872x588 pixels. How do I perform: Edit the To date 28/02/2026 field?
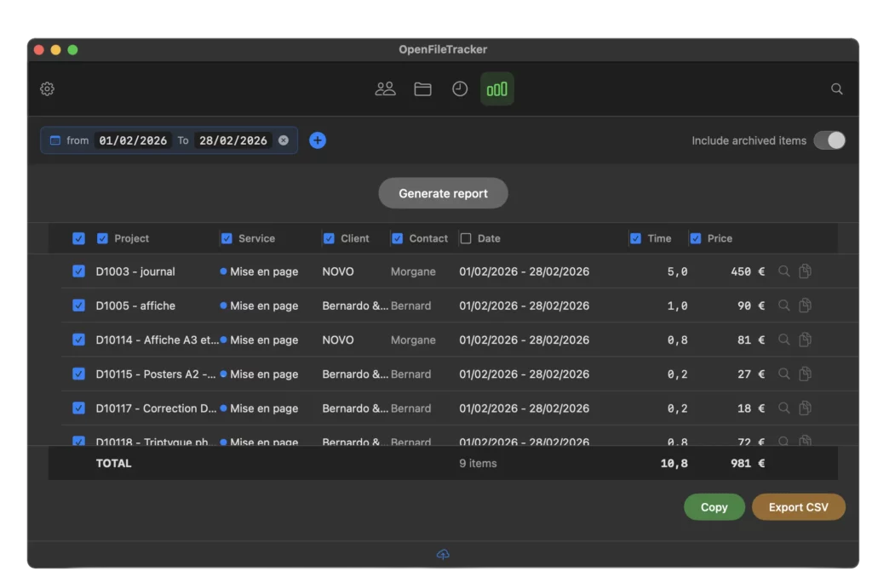click(x=233, y=140)
